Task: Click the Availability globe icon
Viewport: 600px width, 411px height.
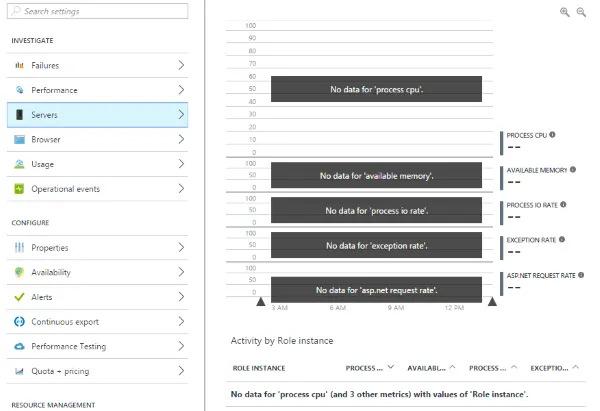Action: tap(20, 272)
